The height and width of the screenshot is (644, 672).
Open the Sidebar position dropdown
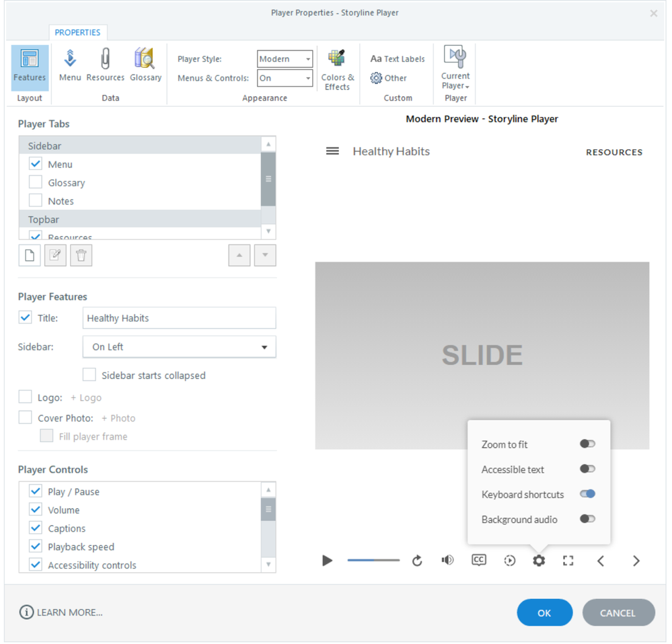tap(179, 347)
